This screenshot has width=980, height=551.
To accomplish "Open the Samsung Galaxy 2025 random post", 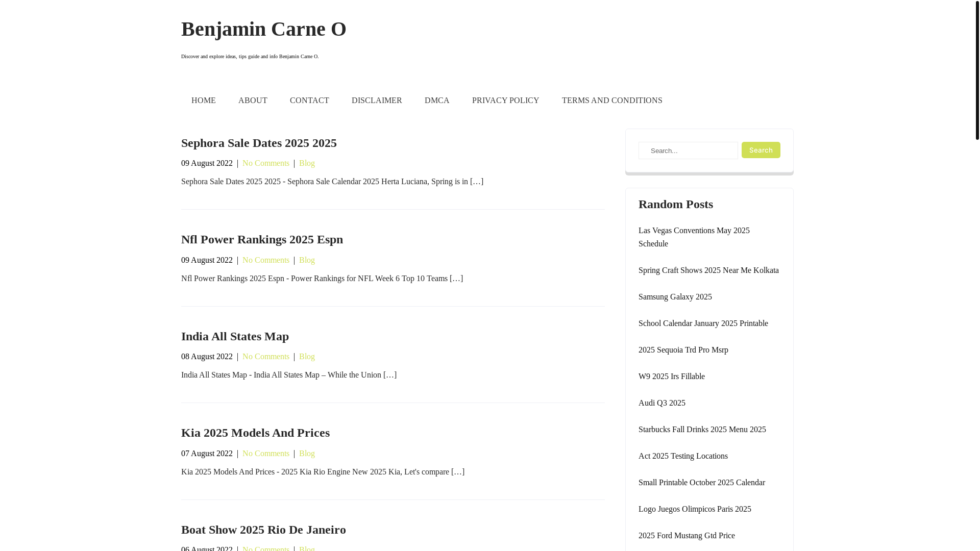I will click(x=675, y=297).
